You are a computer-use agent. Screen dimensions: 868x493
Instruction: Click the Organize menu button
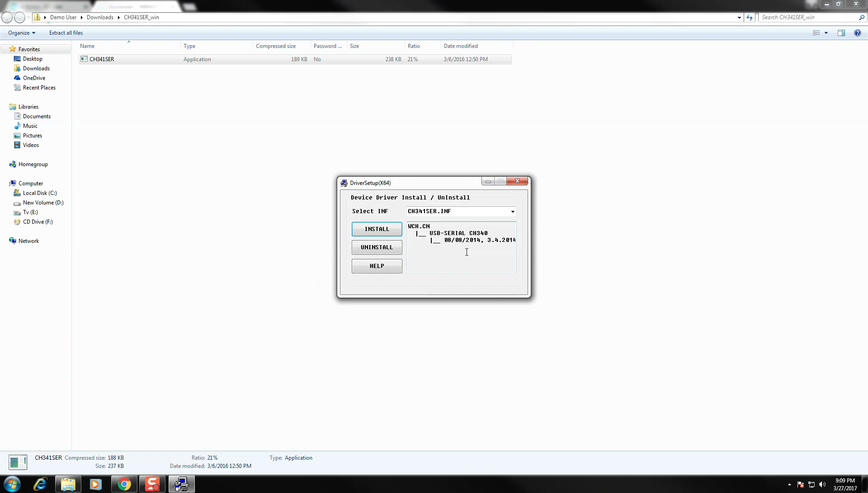(20, 32)
